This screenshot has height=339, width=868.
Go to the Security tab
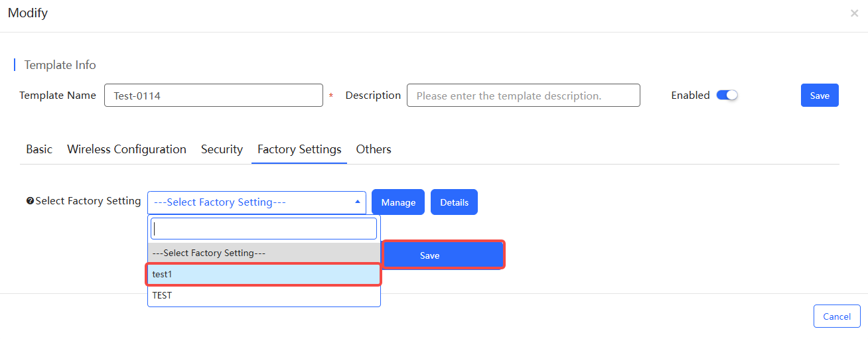[222, 149]
